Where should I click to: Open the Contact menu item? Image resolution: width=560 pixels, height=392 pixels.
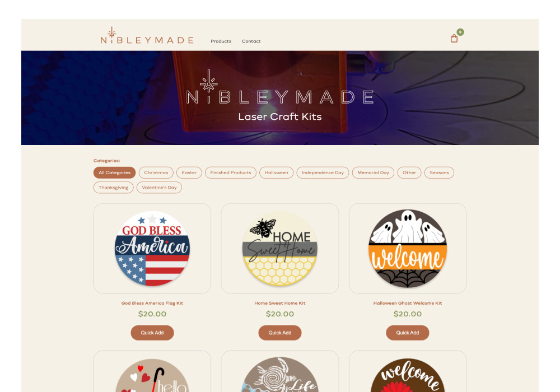point(251,41)
